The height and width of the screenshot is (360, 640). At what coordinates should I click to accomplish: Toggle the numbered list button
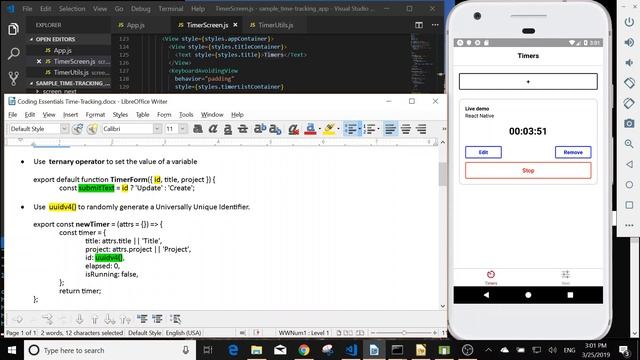coord(369,129)
